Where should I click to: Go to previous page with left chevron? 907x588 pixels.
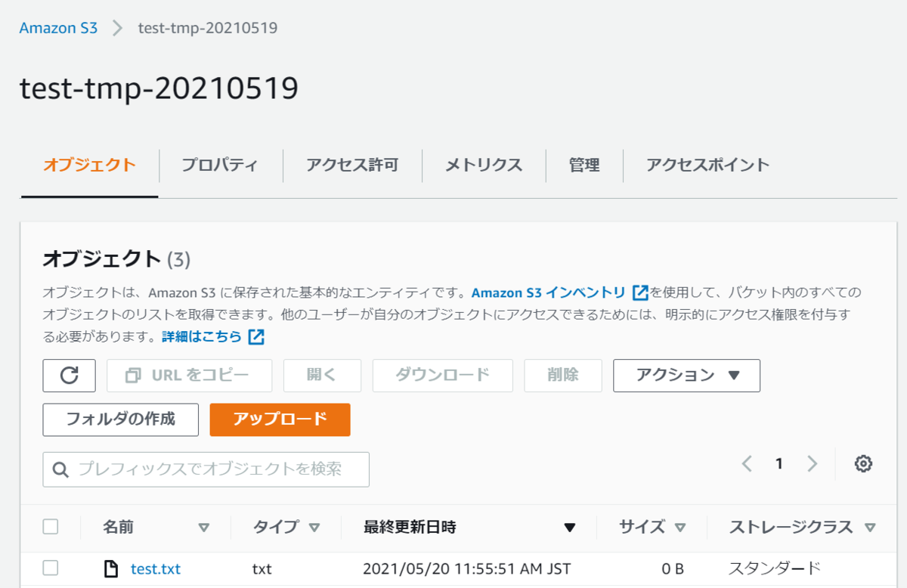click(747, 464)
